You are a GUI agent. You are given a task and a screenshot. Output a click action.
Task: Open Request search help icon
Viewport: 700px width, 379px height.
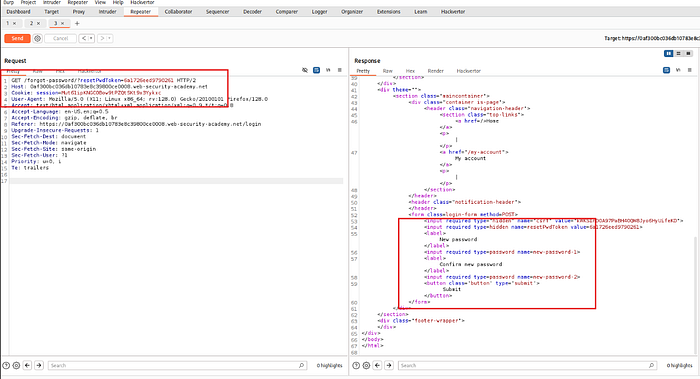pos(6,365)
